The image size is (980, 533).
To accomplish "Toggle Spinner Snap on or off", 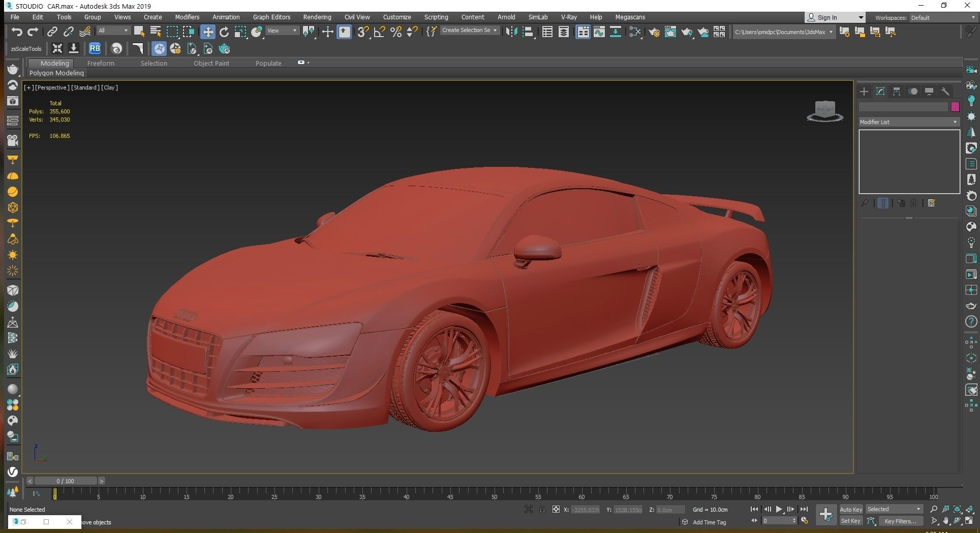I will [x=412, y=32].
